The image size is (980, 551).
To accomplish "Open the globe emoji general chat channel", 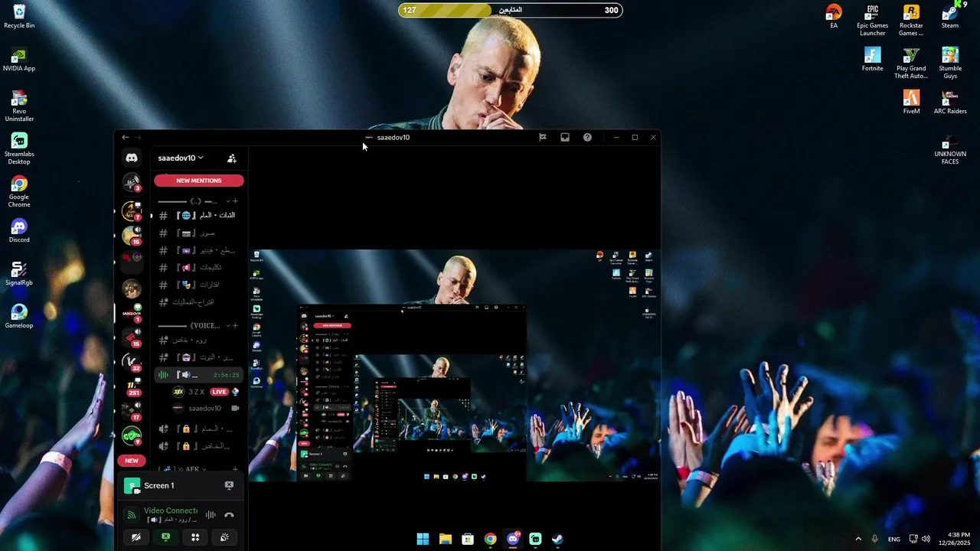I will point(198,216).
